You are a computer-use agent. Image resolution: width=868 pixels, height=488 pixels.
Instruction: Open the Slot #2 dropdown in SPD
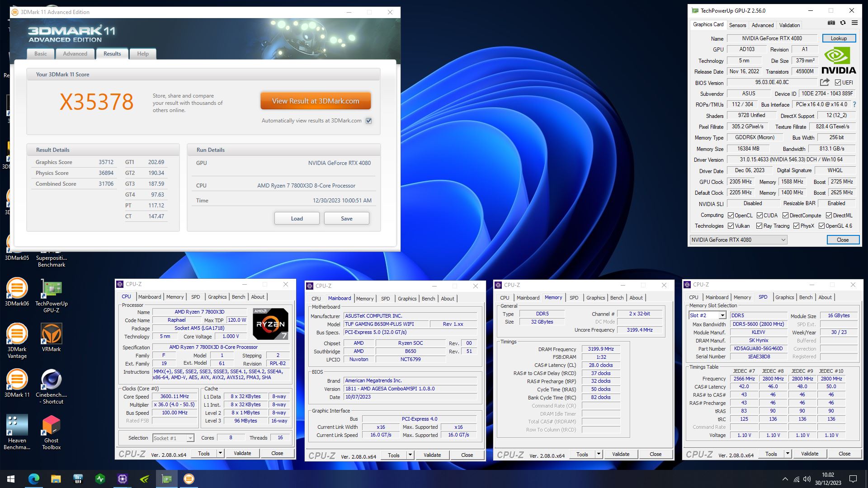707,315
